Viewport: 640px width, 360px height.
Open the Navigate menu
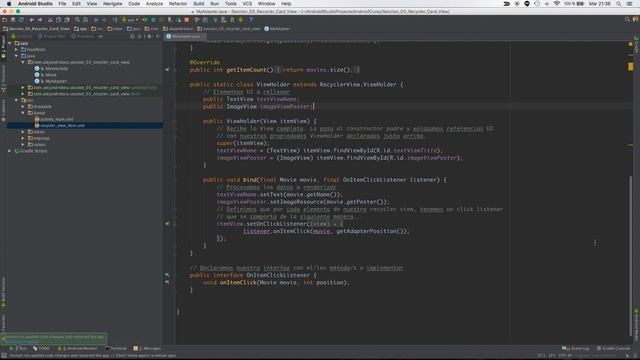[x=113, y=4]
